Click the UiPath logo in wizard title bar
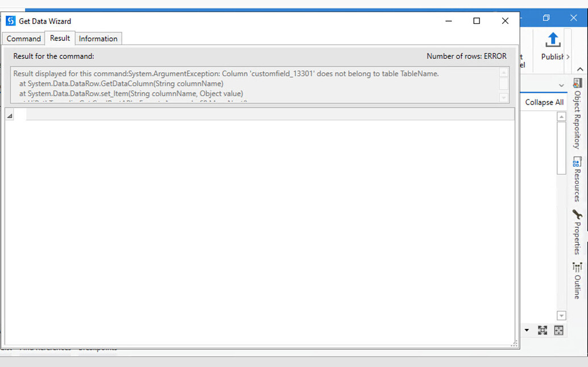The width and height of the screenshot is (588, 367). coord(10,21)
